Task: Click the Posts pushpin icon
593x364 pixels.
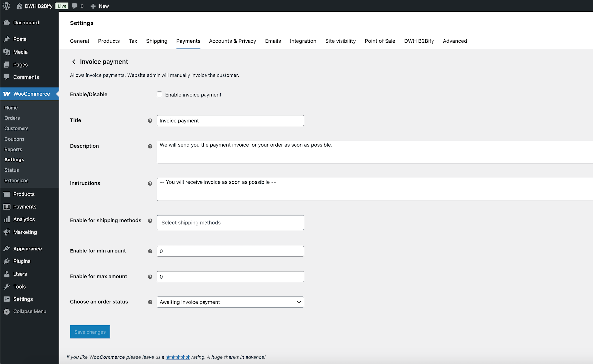Action: click(x=7, y=39)
